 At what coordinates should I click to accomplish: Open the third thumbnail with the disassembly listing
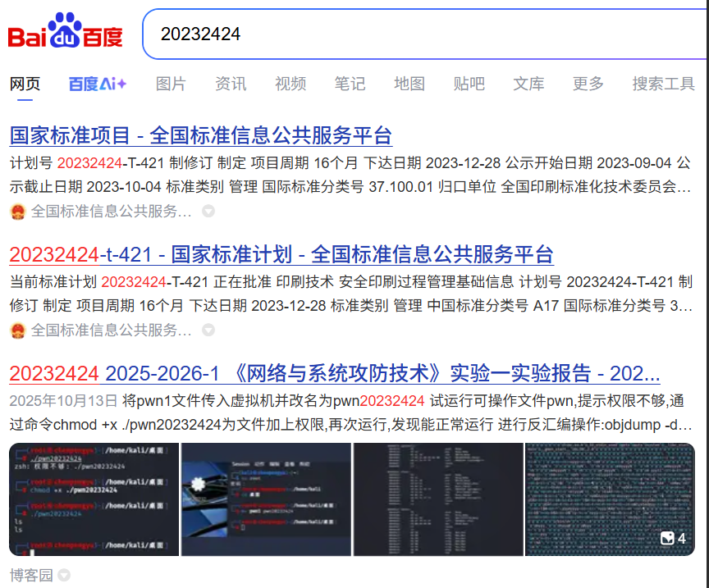tap(438, 499)
